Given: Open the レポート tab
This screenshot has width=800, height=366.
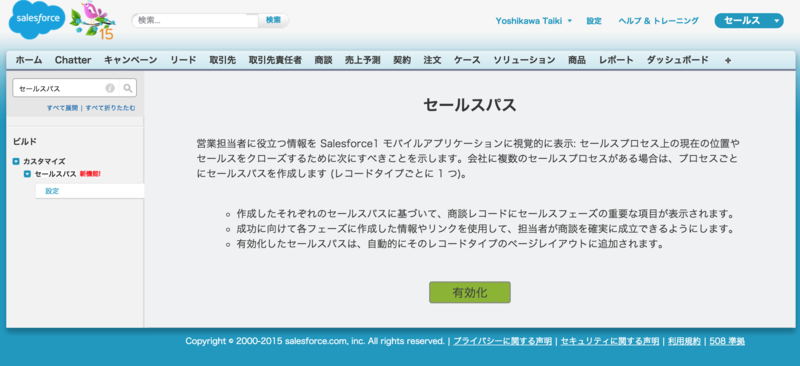Looking at the screenshot, I should [x=616, y=60].
